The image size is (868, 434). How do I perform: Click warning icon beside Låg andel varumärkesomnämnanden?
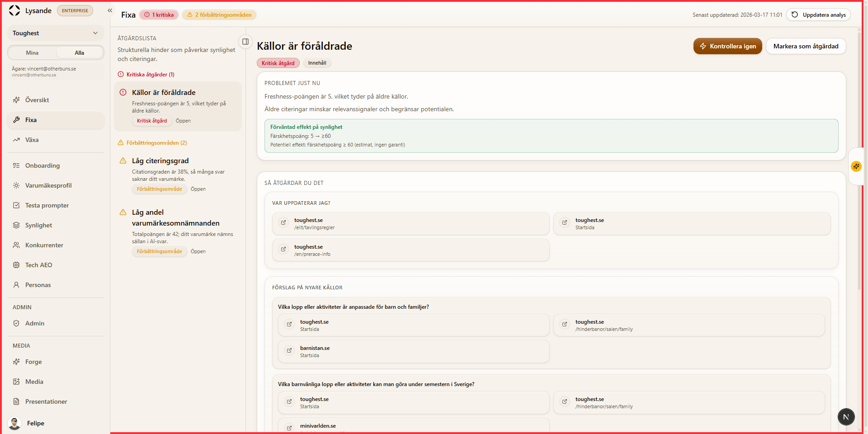[x=123, y=212]
